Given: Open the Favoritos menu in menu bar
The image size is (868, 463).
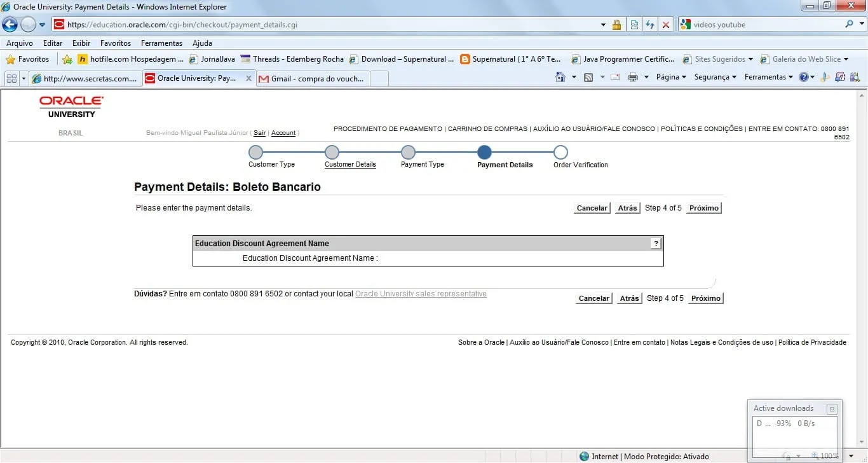Looking at the screenshot, I should click(x=116, y=43).
